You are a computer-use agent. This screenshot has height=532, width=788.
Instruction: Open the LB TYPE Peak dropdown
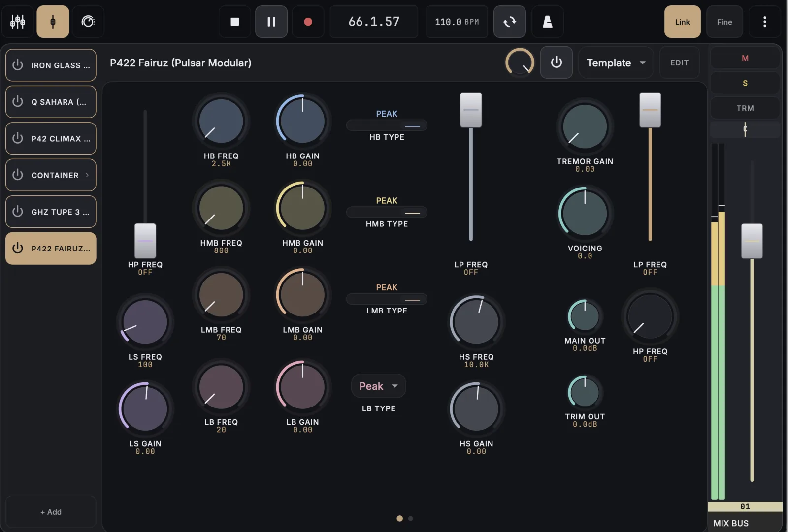click(x=378, y=386)
